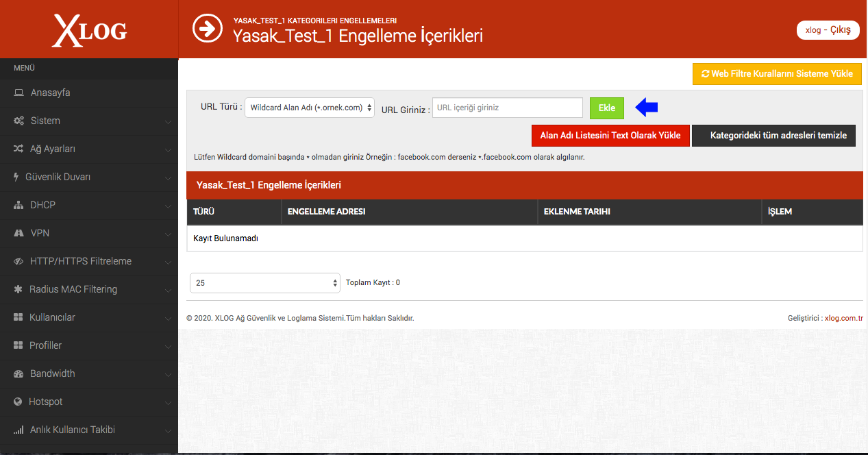Screen dimensions: 868x455
Task: Click the Toplam Kayıt : 0 text
Action: coord(373,282)
